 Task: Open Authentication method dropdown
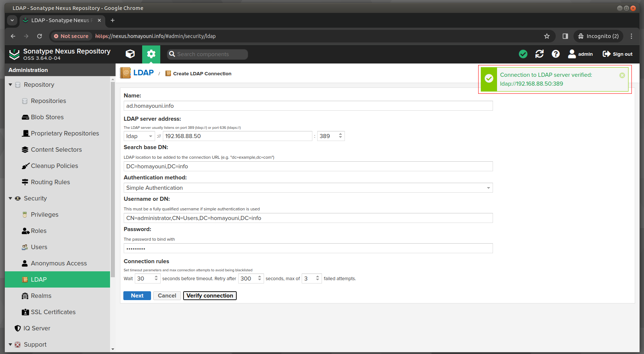pyautogui.click(x=488, y=188)
